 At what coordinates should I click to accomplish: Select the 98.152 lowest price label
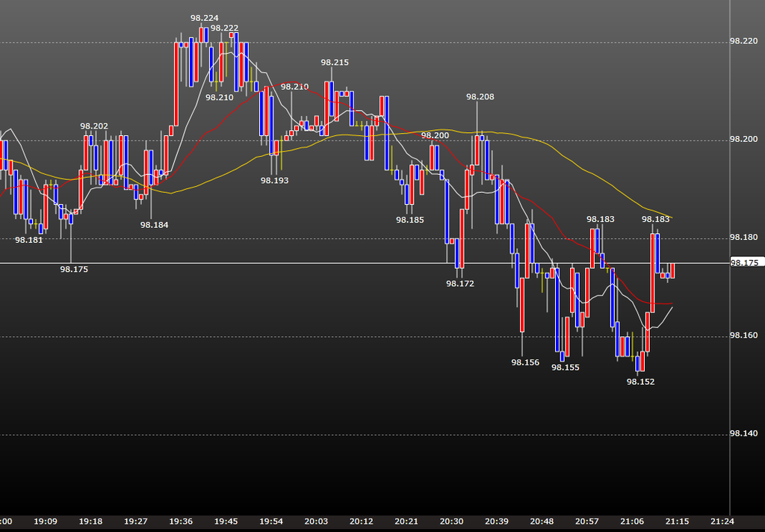tap(640, 382)
